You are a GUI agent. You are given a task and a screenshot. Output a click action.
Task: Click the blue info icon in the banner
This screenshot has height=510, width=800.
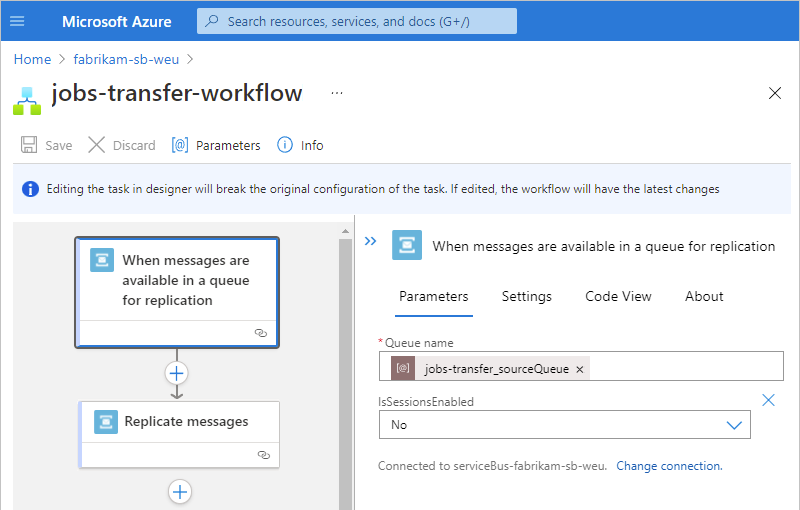30,189
